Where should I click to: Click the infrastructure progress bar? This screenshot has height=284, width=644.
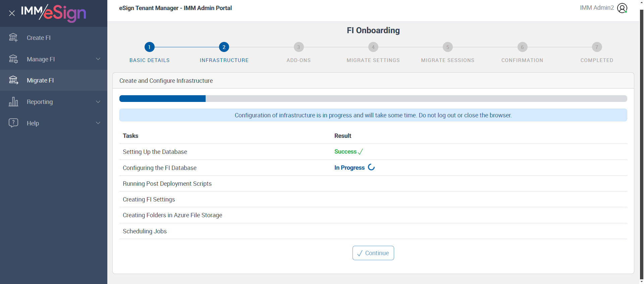coord(373,99)
